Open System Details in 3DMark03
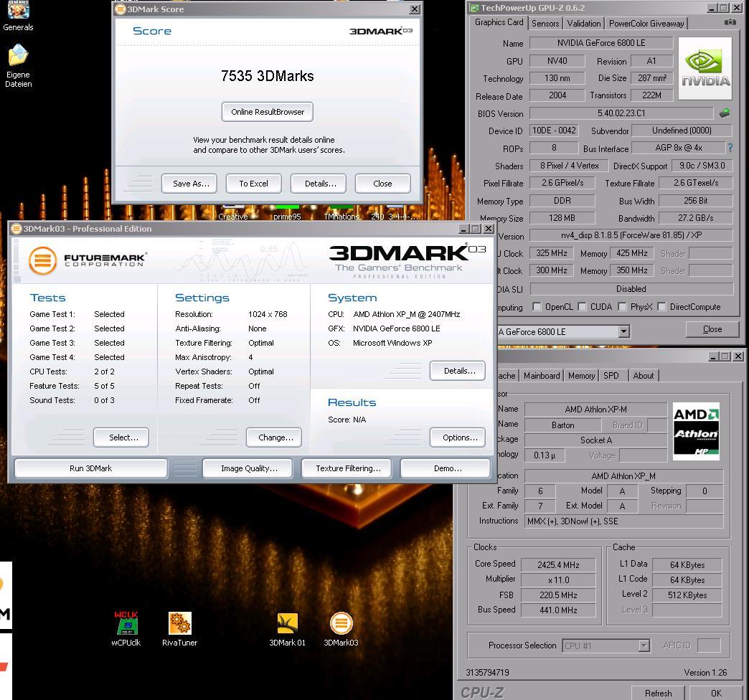Image resolution: width=749 pixels, height=700 pixels. point(457,371)
